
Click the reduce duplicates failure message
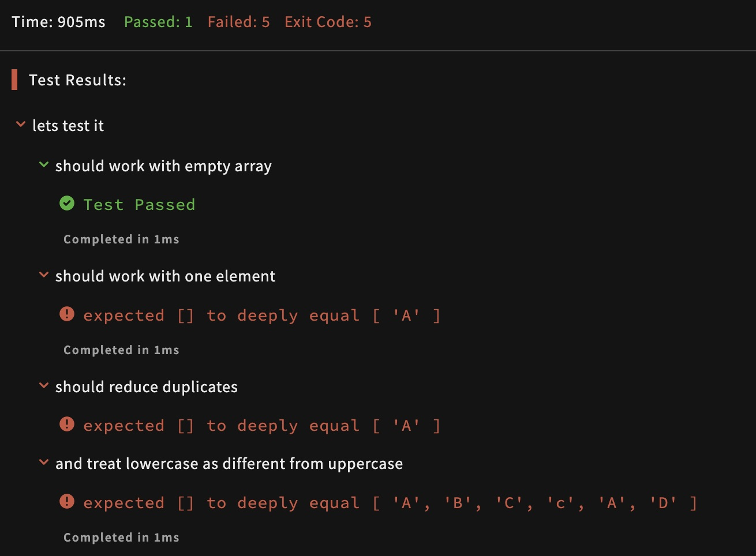coord(261,426)
